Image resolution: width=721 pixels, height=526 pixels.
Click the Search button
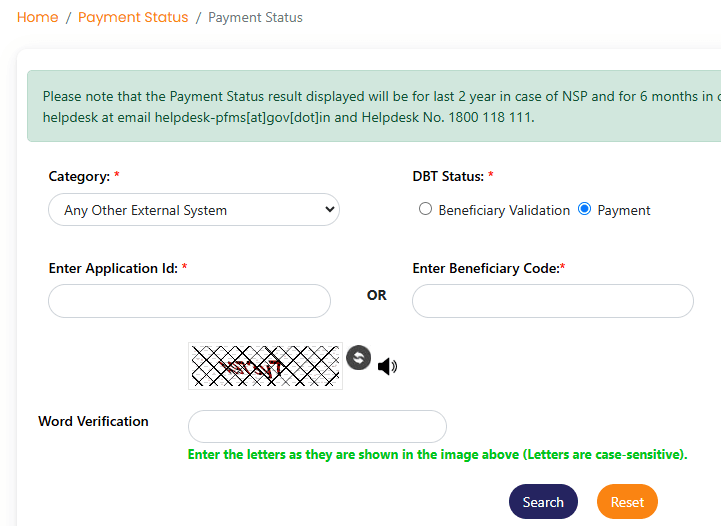[543, 502]
